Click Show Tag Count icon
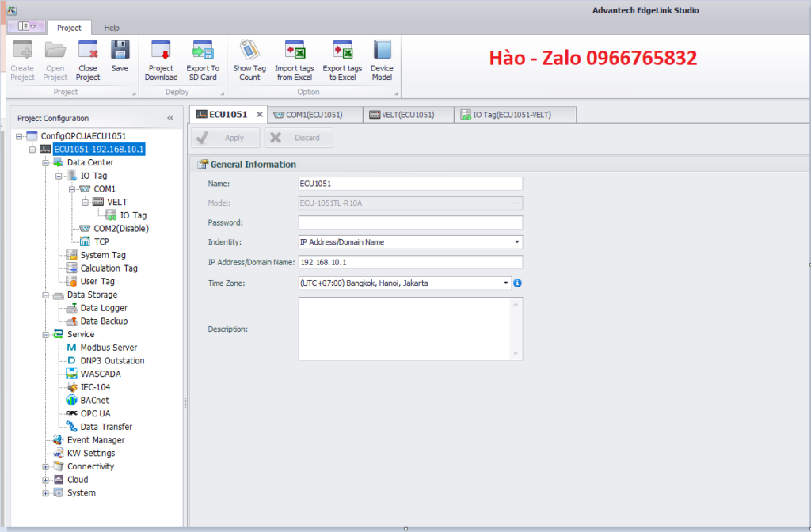The width and height of the screenshot is (811, 532). pyautogui.click(x=249, y=50)
